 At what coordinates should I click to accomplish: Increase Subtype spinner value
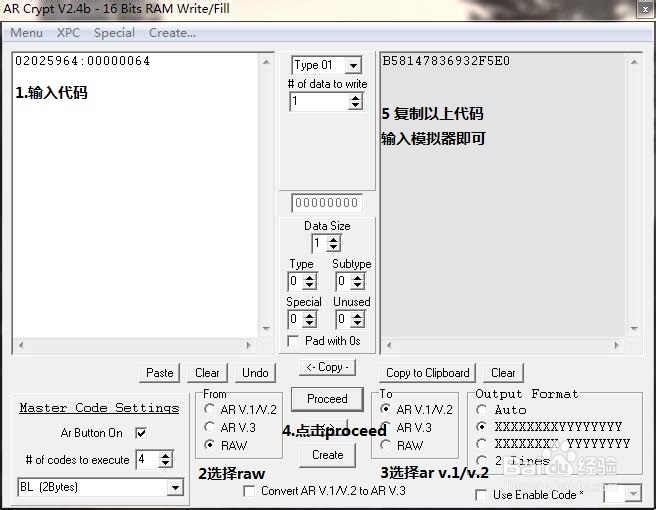[x=357, y=277]
